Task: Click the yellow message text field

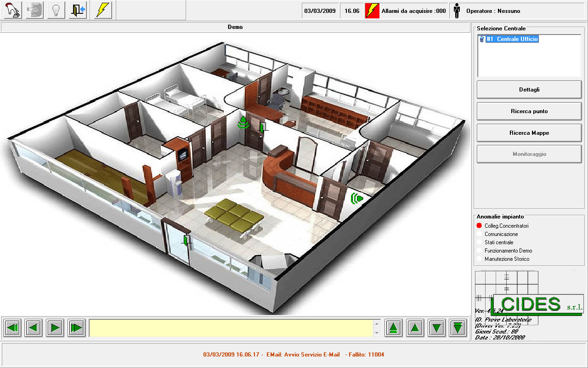Action: point(231,328)
